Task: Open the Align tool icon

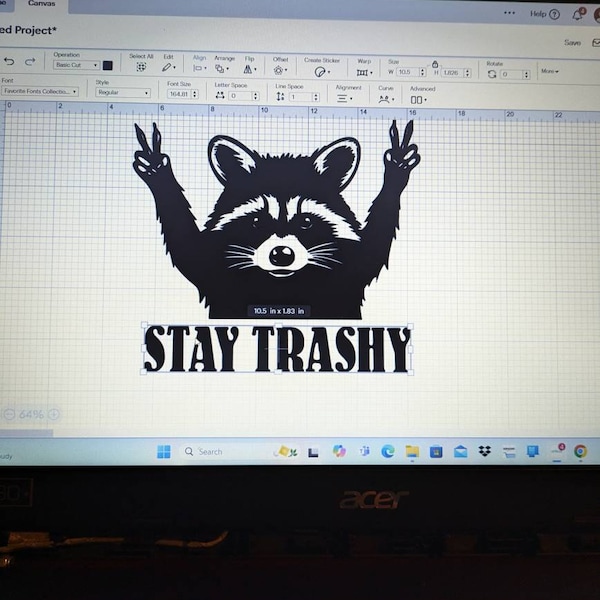Action: pyautogui.click(x=197, y=68)
